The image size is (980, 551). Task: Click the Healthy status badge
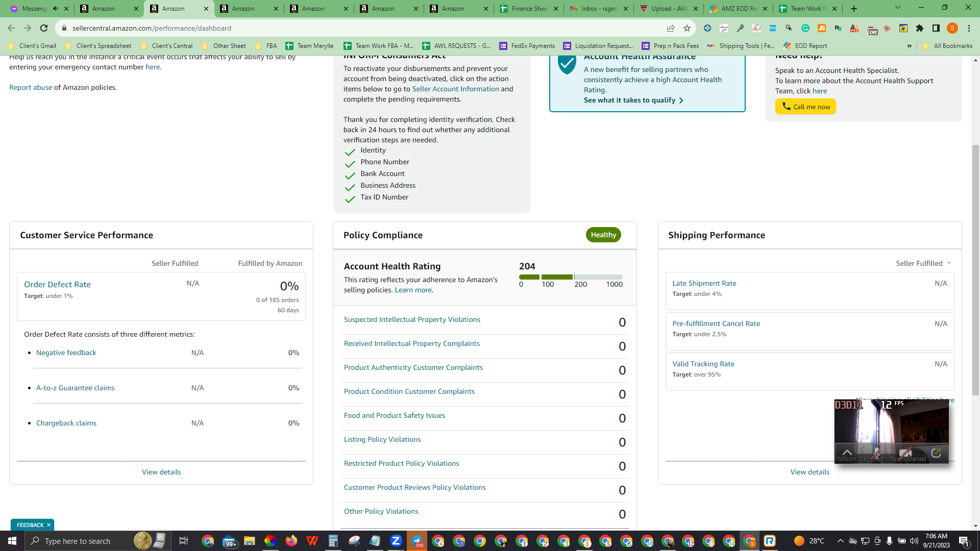[x=603, y=235]
